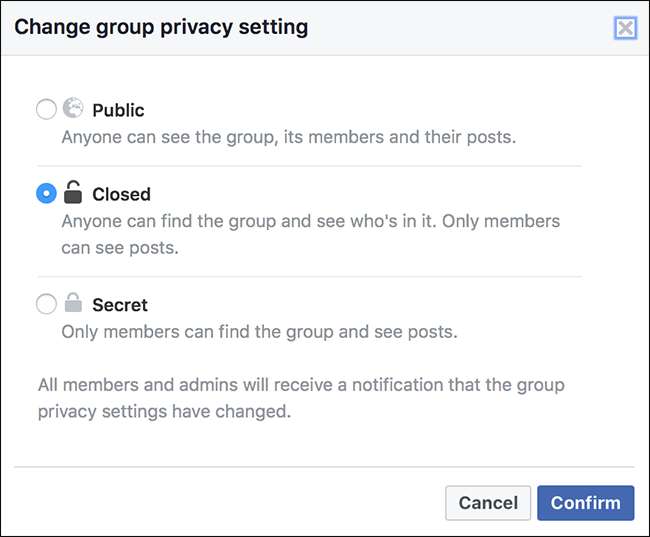Select the Public radio button
The width and height of the screenshot is (650, 537).
pos(46,110)
